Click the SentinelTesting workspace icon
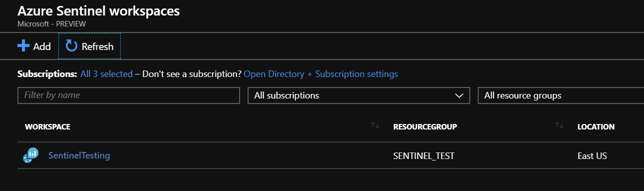644x191 pixels. pos(31,155)
